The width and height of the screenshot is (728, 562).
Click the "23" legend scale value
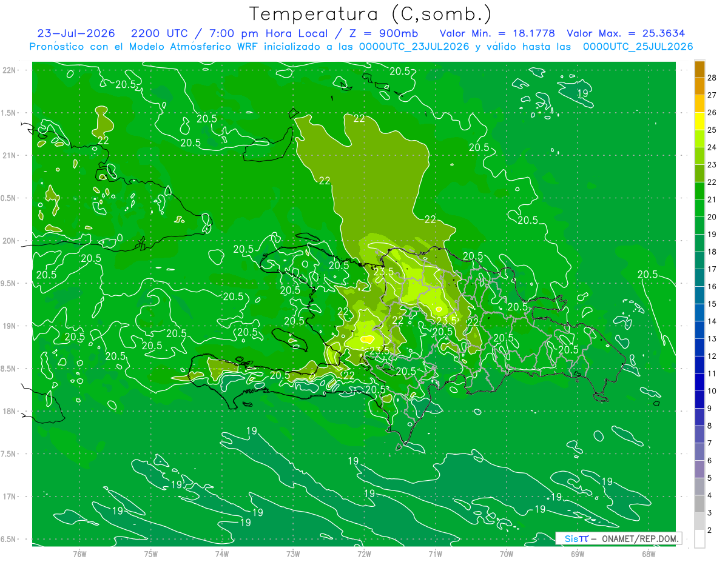[x=712, y=165]
